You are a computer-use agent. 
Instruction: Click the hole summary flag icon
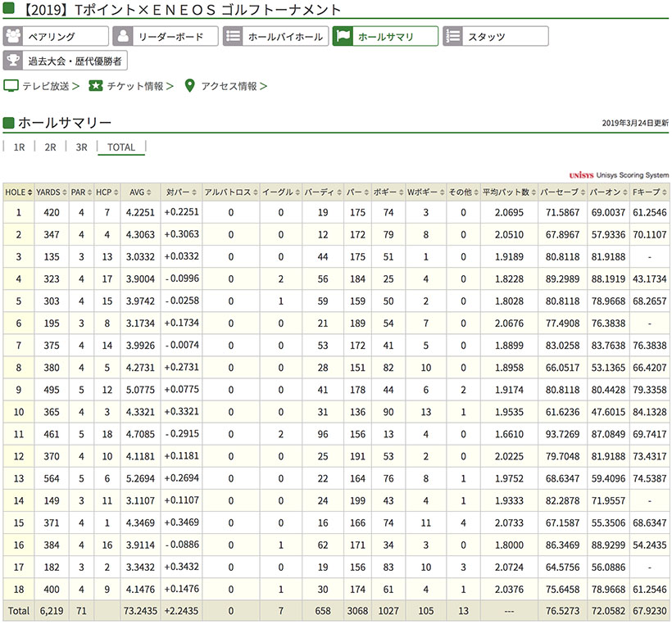(344, 37)
